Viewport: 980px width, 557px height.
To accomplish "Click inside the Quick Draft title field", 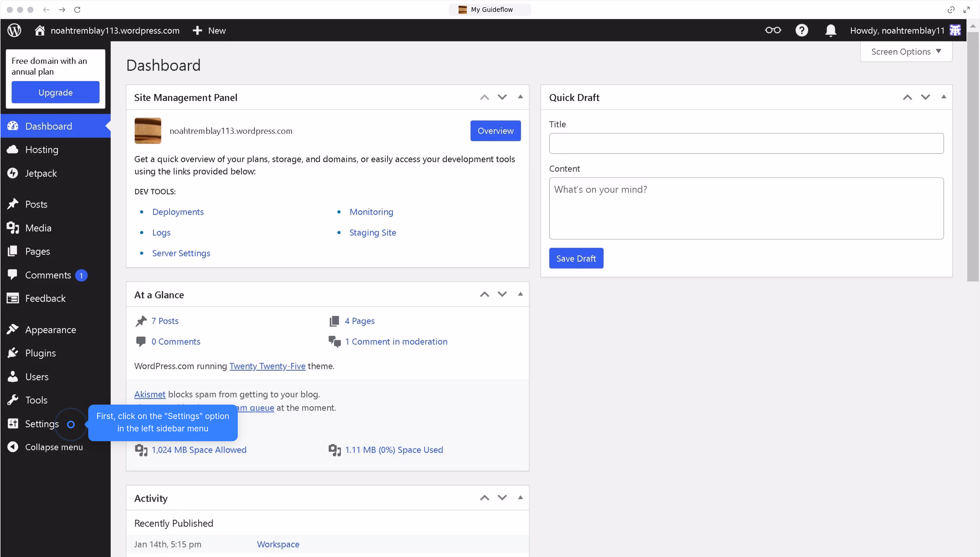I will 746,143.
